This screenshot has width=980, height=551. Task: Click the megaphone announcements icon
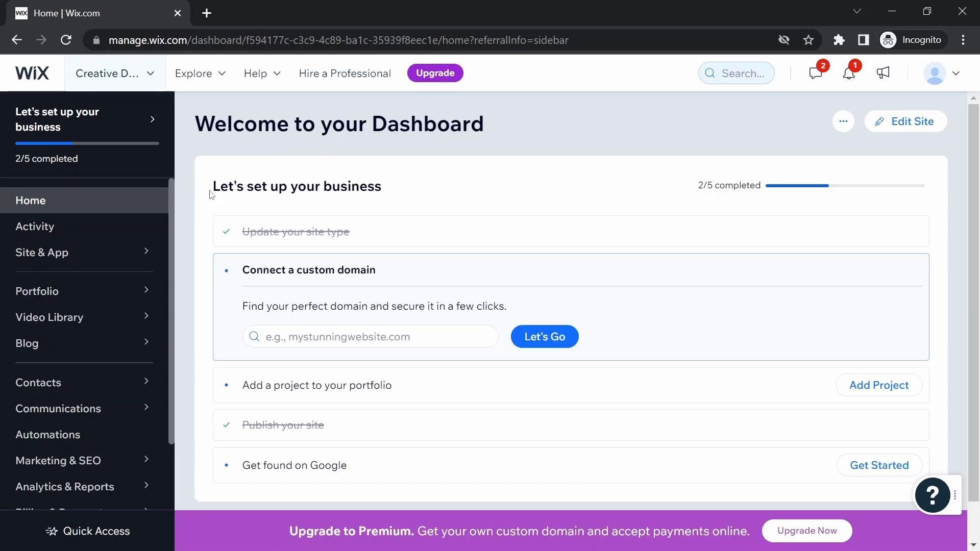883,73
